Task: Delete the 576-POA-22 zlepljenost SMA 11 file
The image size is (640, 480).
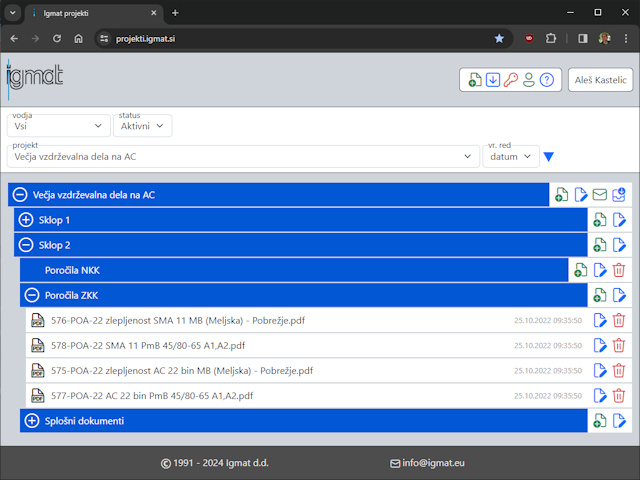Action: [619, 320]
